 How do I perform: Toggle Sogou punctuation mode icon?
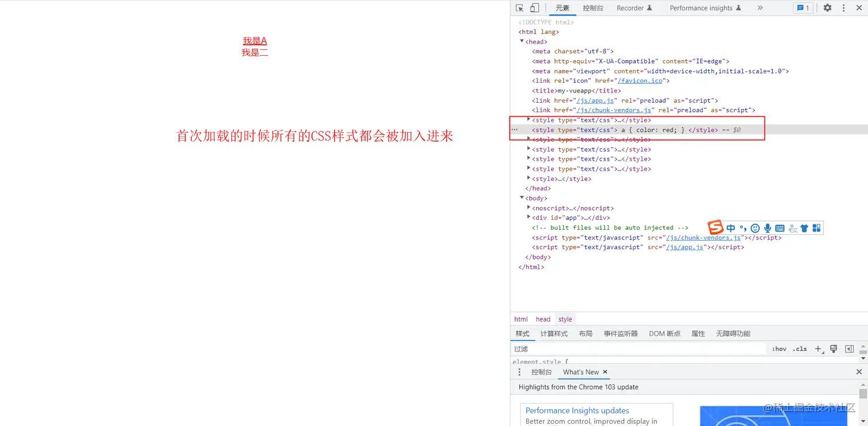click(743, 228)
